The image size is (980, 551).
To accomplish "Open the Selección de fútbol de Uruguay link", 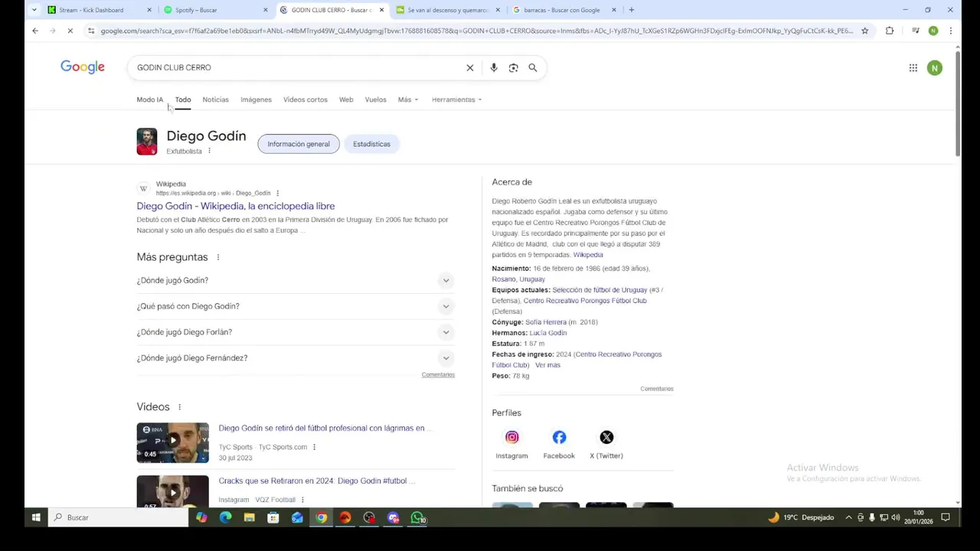I will coord(599,290).
